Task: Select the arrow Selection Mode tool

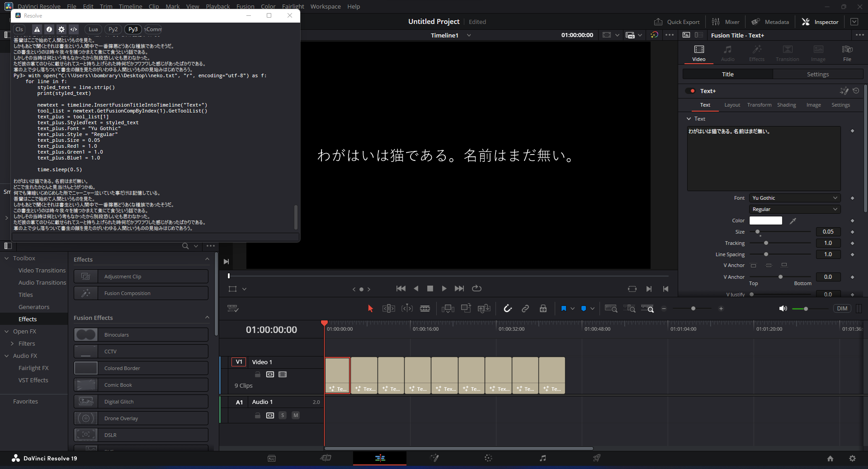Action: point(370,309)
